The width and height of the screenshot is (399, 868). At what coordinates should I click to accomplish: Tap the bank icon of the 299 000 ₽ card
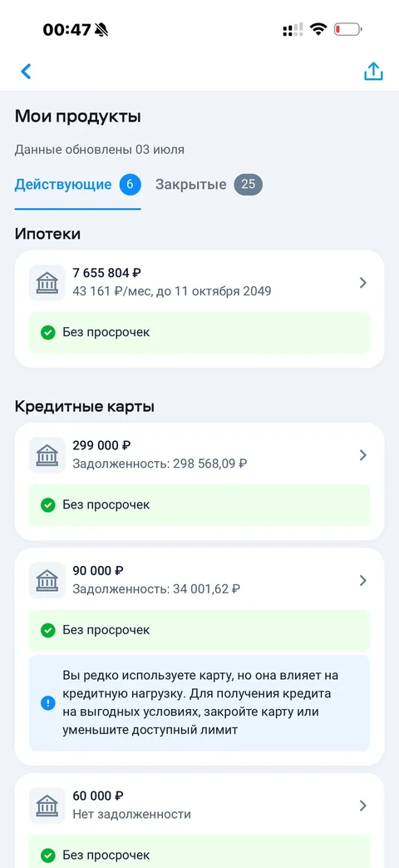(x=47, y=455)
